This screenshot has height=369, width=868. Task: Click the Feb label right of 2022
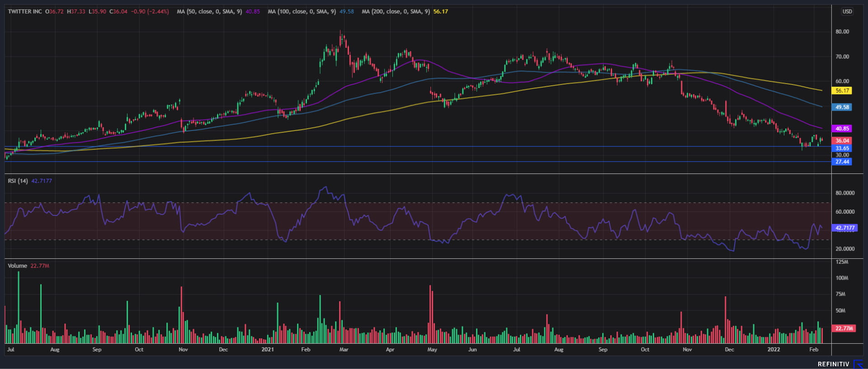pyautogui.click(x=814, y=350)
